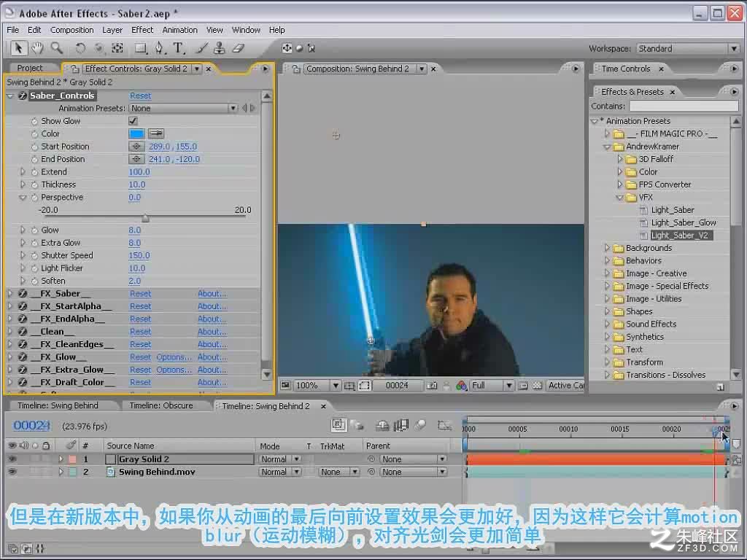
Task: Select the Rectangular Mask tool
Action: (x=141, y=48)
